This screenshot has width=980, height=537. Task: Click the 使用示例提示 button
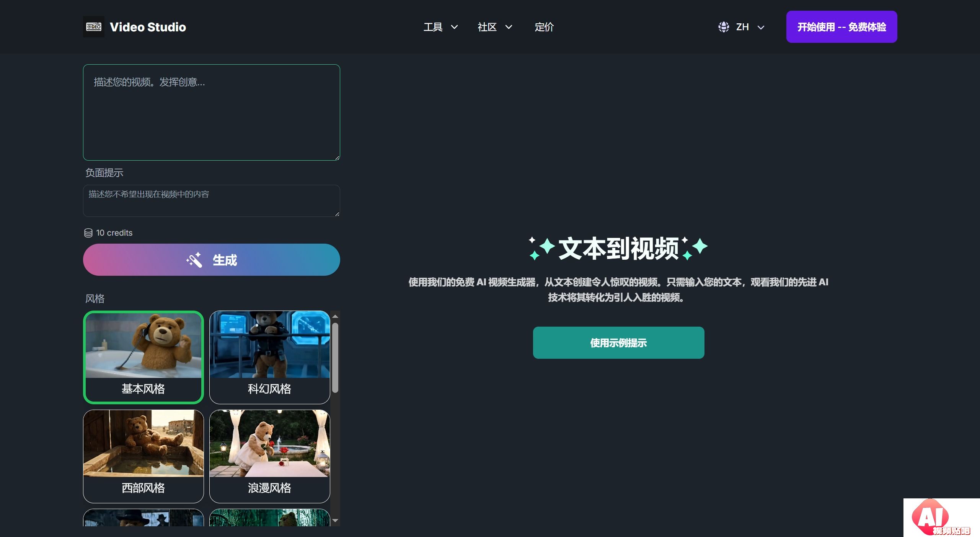point(618,343)
